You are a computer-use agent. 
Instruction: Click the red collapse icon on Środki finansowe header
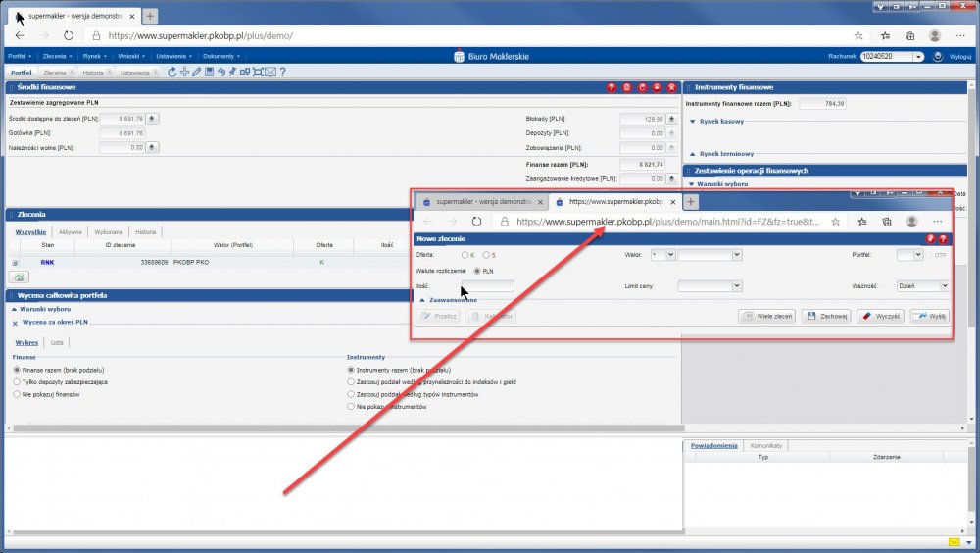(x=657, y=87)
